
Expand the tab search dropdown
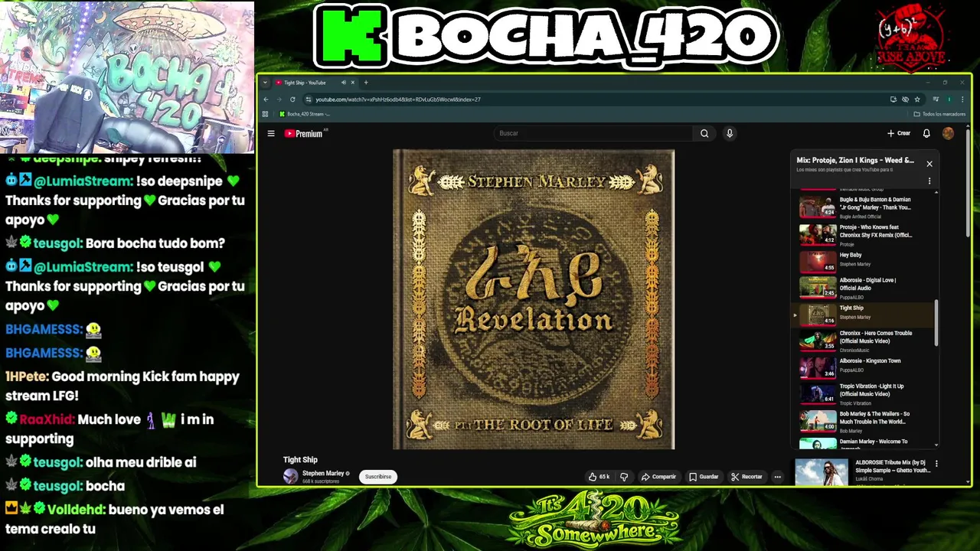(265, 83)
